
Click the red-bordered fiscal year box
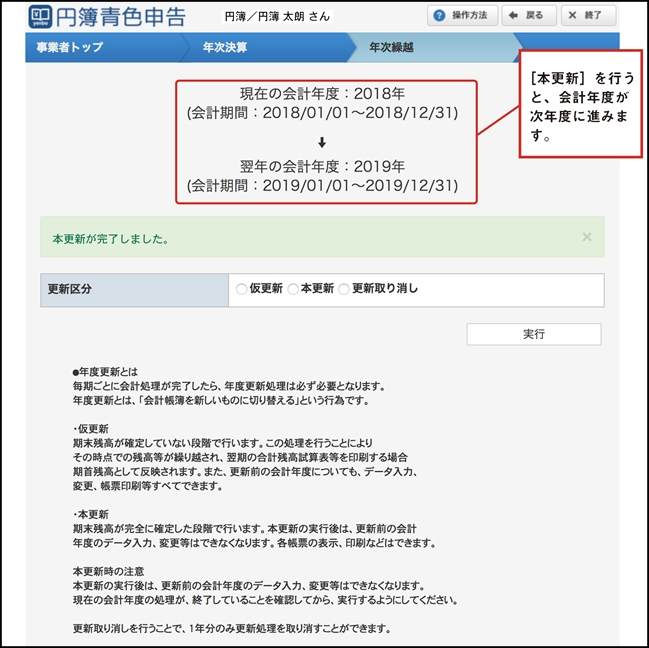(326, 141)
